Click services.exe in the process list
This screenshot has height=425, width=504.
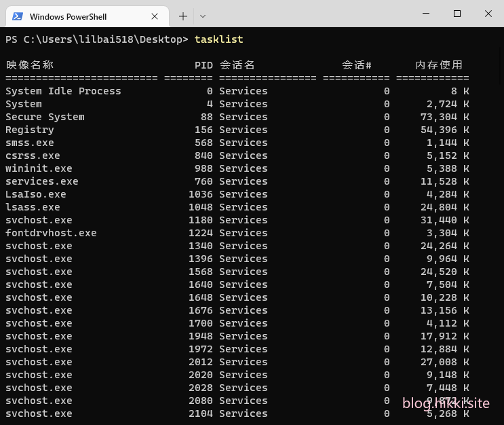[x=42, y=181]
